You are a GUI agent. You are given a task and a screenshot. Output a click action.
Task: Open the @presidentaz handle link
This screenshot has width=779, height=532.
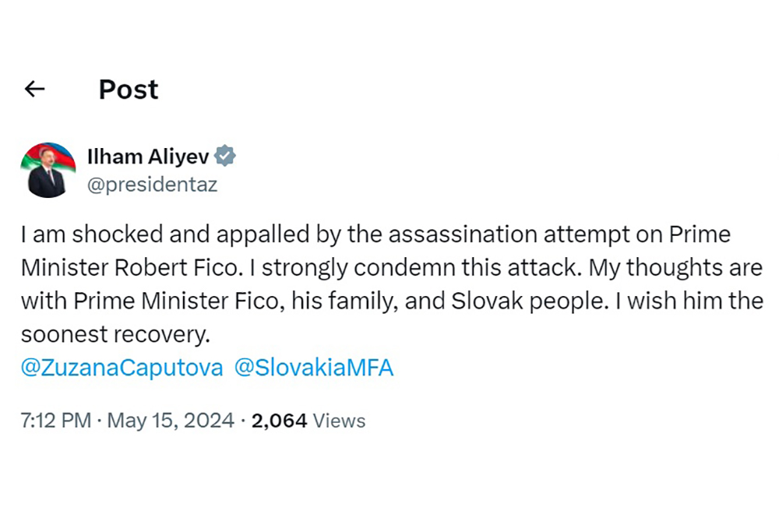(x=152, y=185)
